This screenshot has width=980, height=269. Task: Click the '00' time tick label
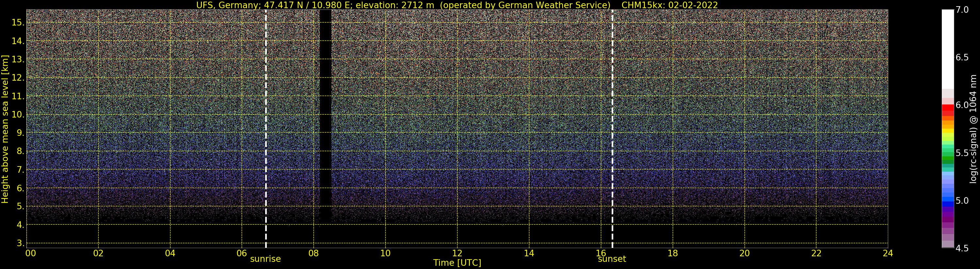[x=30, y=253]
